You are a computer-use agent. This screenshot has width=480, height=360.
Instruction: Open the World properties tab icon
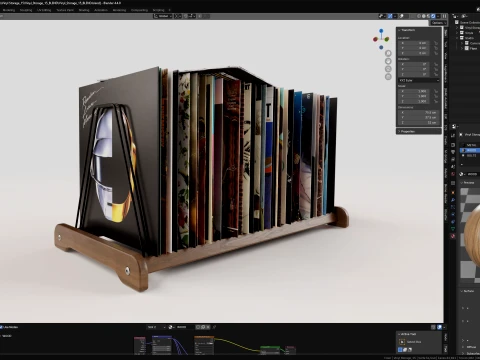point(453,174)
